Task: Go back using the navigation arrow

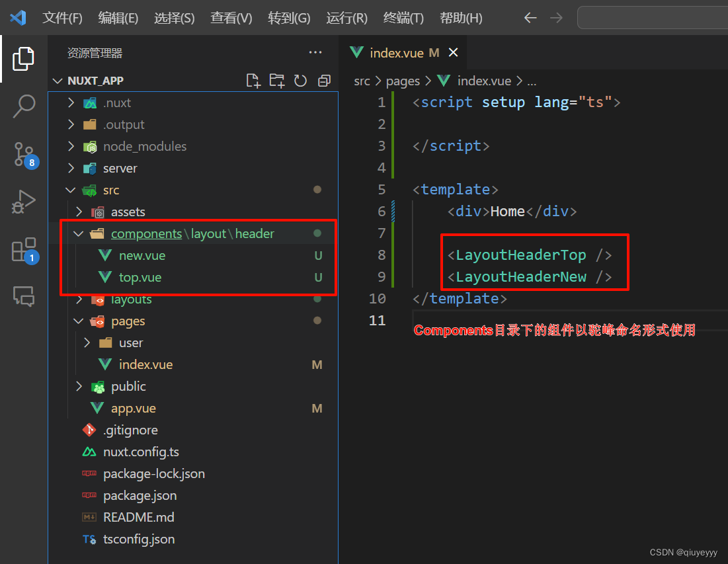Action: (530, 18)
